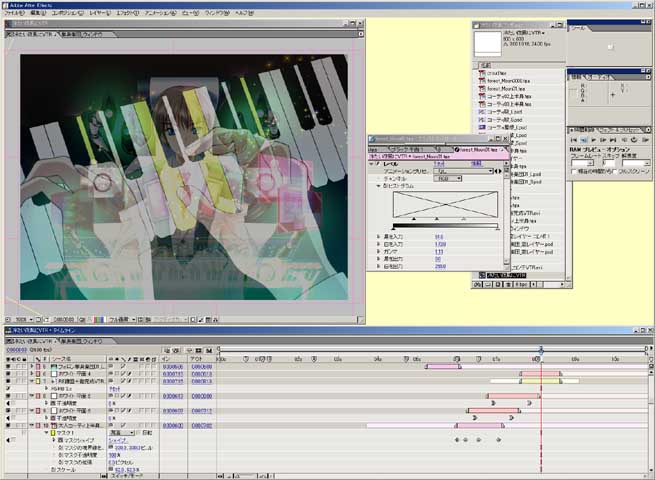
Task: Expand the 白を出力 property
Action: 378,267
